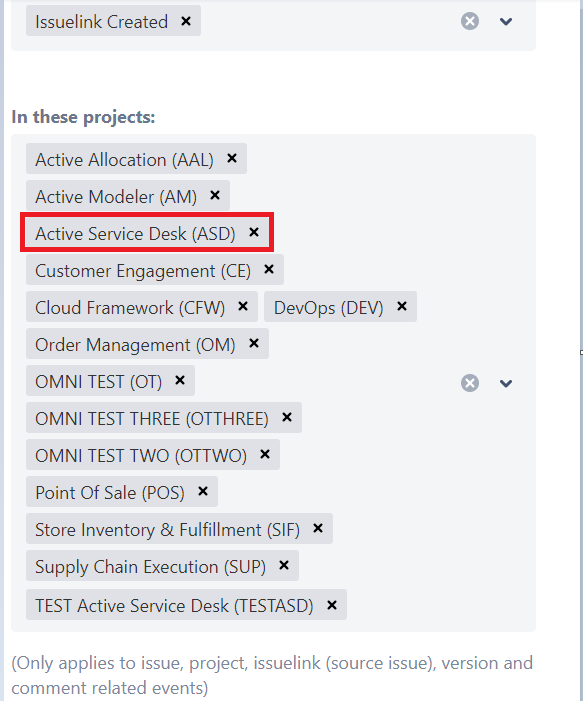Click Store Inventory & Fulfillment (SIF) tag text
The image size is (583, 701).
tap(167, 530)
